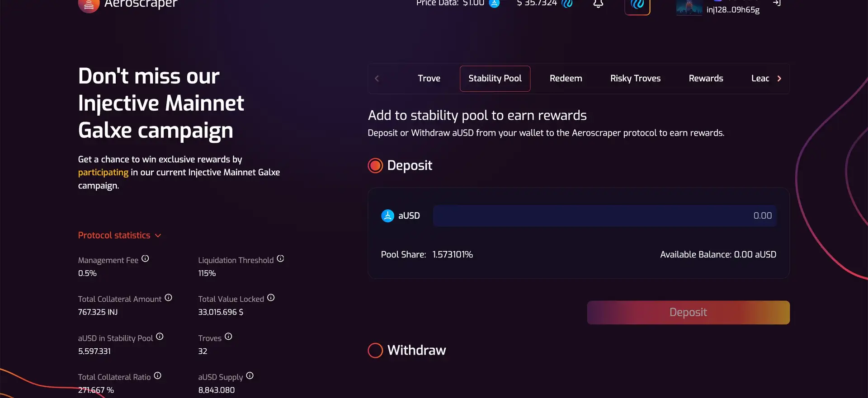
Task: Click the Troves info icon
Action: coord(228,337)
